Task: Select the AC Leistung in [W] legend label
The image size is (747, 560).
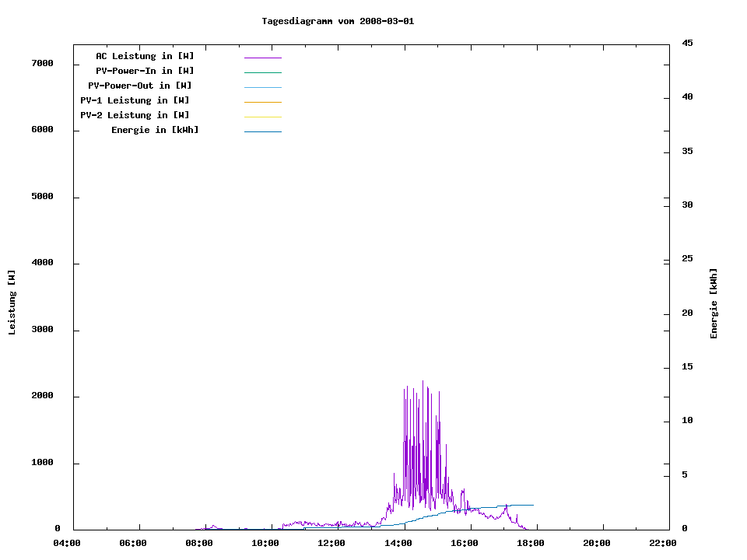Action: pos(145,56)
